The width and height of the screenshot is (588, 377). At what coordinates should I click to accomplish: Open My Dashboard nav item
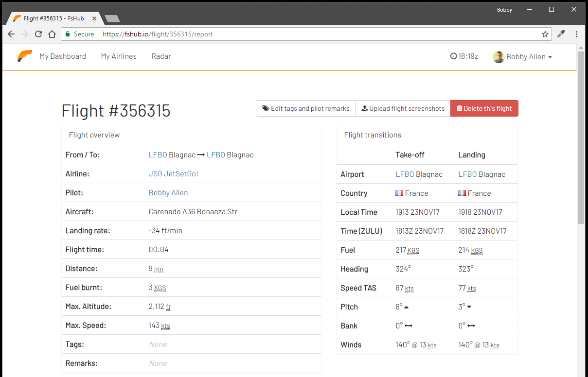click(x=63, y=56)
